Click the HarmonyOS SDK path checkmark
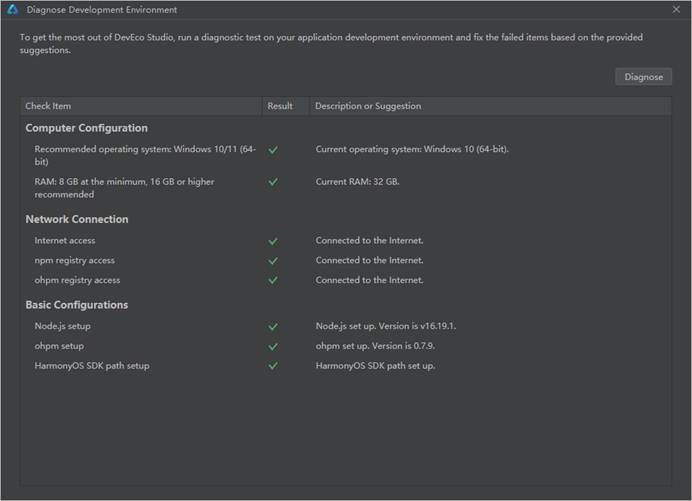Image resolution: width=692 pixels, height=501 pixels. click(x=273, y=366)
